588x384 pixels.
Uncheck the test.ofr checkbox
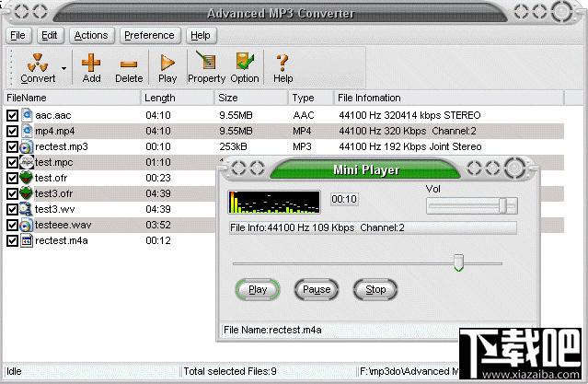coord(12,178)
